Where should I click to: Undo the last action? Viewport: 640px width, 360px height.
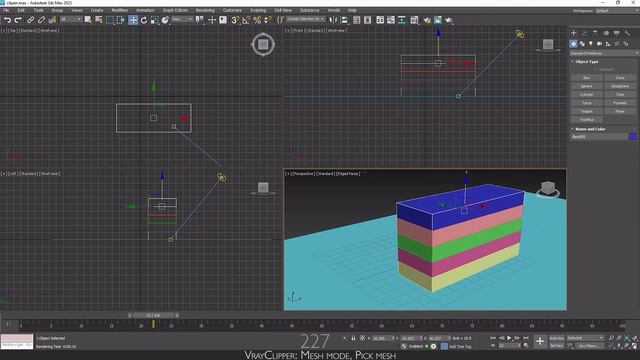[x=7, y=20]
